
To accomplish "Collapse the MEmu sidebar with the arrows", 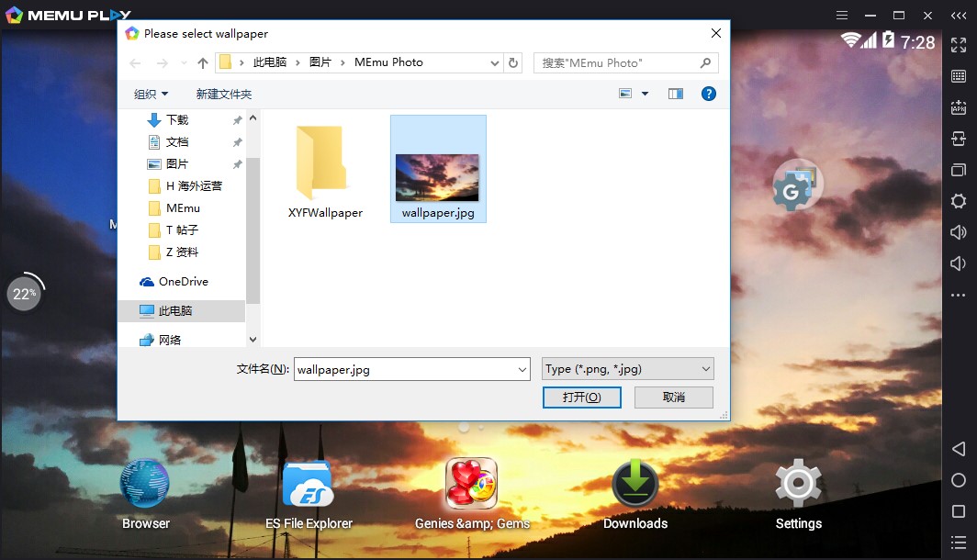I will pyautogui.click(x=959, y=16).
